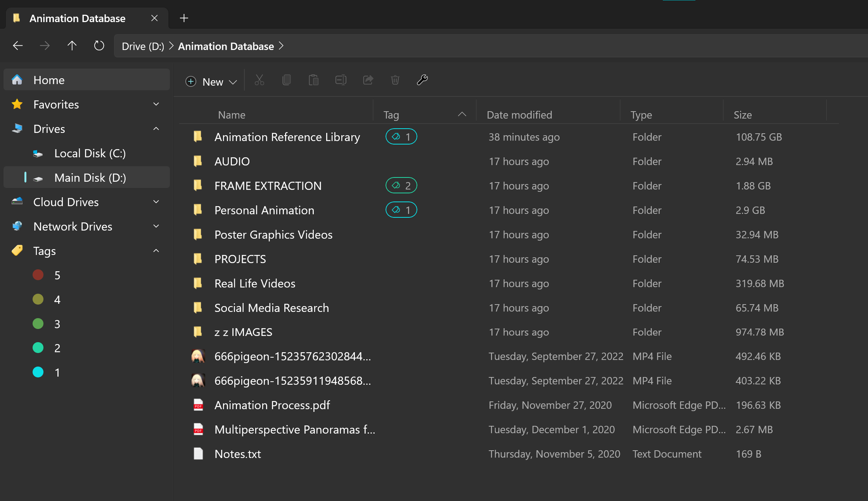868x501 pixels.
Task: Open settings via the wrench icon
Action: point(422,80)
